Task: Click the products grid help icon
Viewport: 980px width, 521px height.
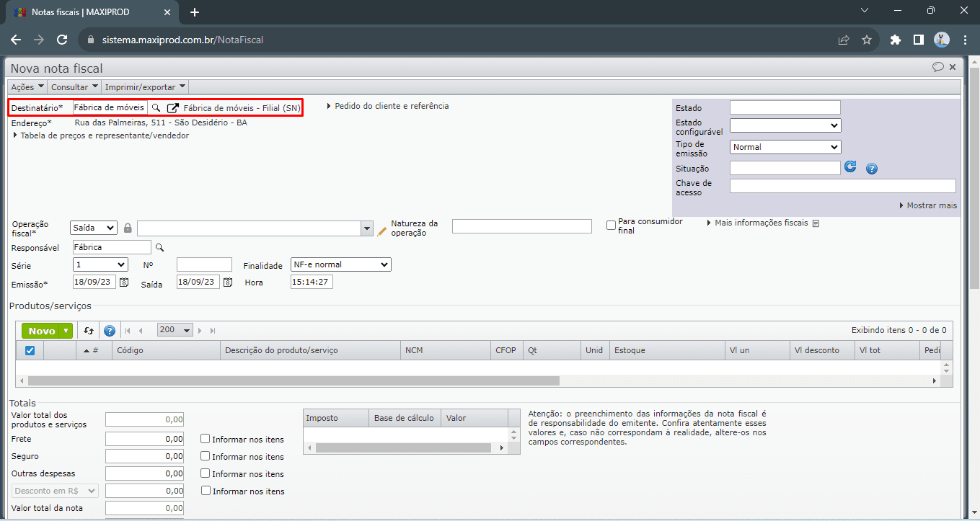Action: click(110, 331)
